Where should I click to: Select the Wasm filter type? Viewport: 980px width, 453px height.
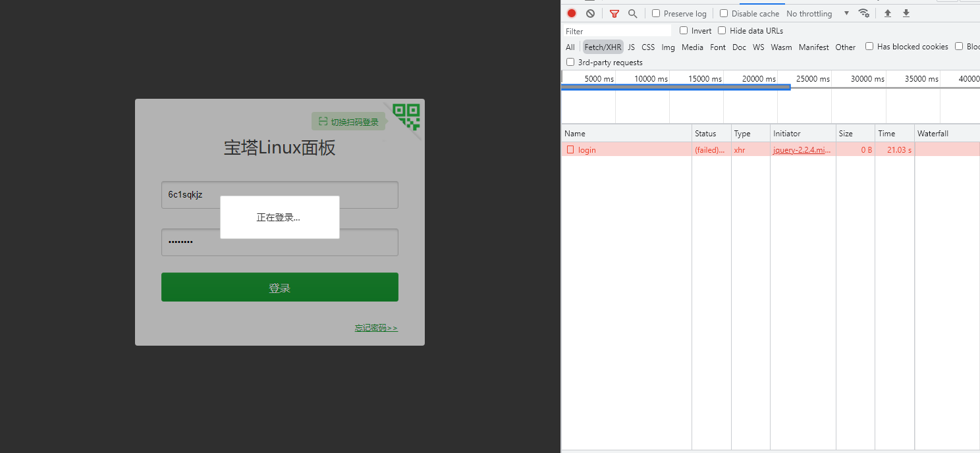(x=781, y=47)
